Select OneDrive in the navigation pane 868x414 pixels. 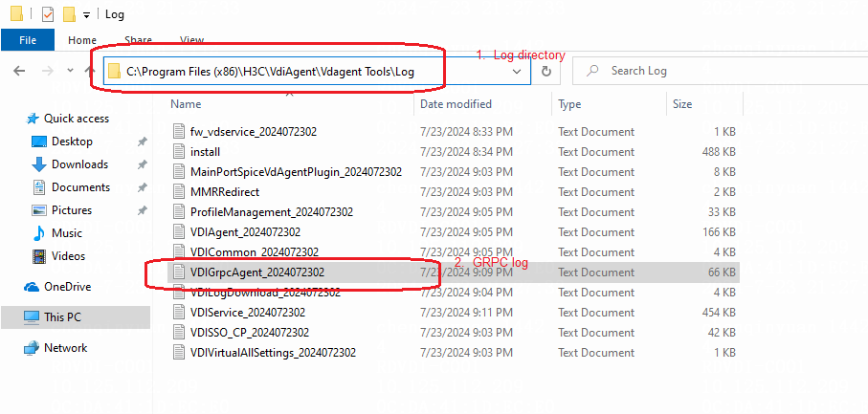[x=68, y=287]
